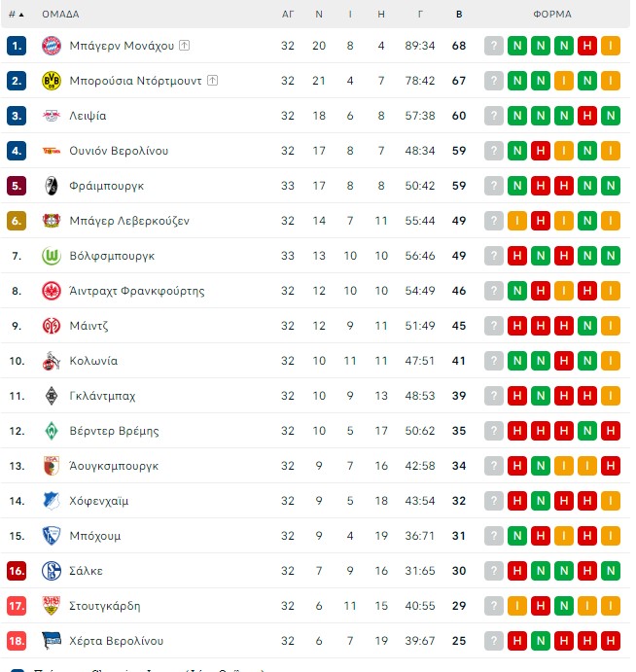The height and width of the screenshot is (672, 636).
Task: Click Φράιμπουργκ's rank 5 position badge
Action: pyautogui.click(x=17, y=186)
